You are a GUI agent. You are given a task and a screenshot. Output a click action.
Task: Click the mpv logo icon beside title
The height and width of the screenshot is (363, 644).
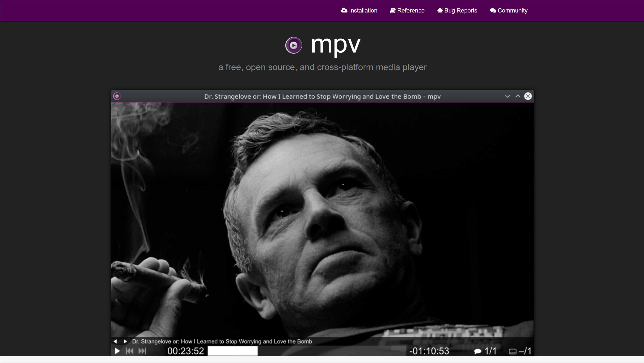(x=294, y=45)
